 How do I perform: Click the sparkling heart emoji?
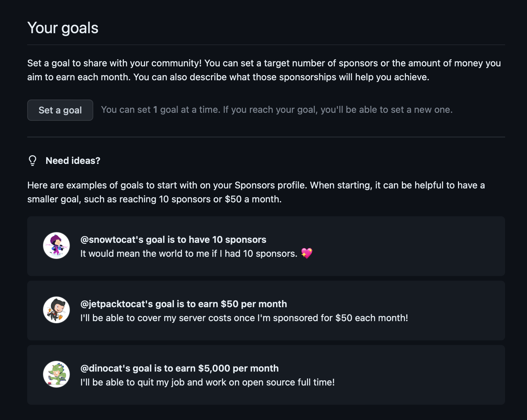[x=307, y=253]
